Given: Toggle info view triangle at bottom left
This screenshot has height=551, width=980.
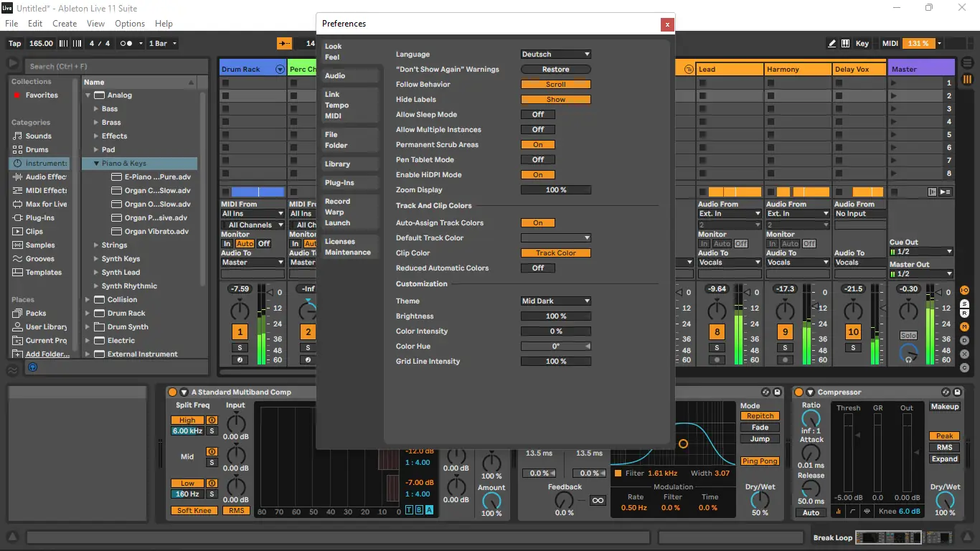Looking at the screenshot, I should coord(12,537).
